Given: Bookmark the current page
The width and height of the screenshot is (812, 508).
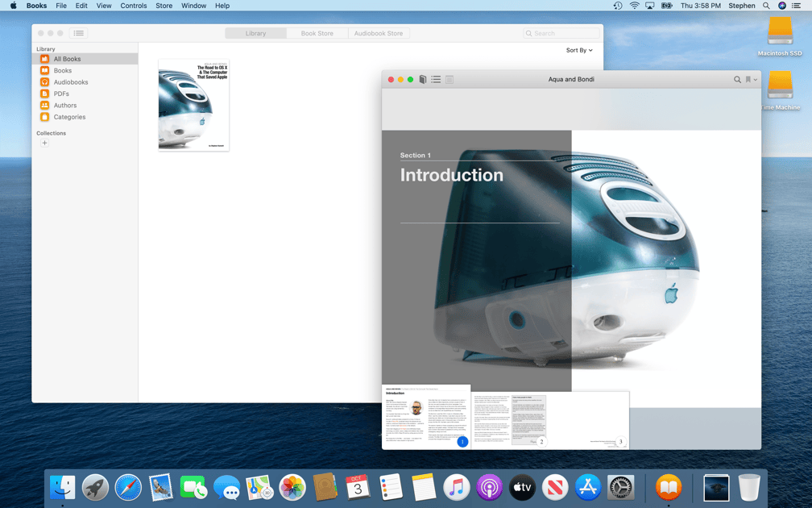Looking at the screenshot, I should (x=748, y=79).
